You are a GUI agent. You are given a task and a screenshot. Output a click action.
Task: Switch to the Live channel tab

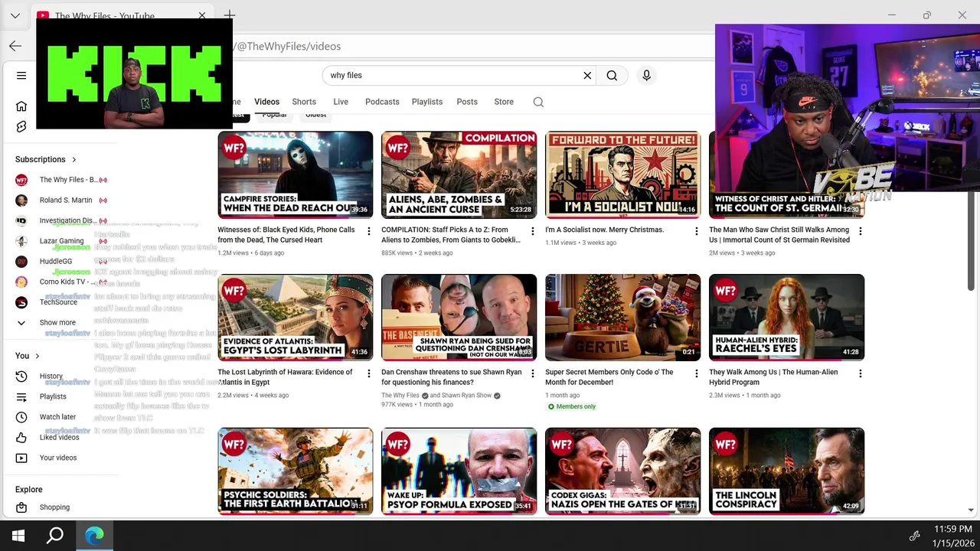point(341,102)
